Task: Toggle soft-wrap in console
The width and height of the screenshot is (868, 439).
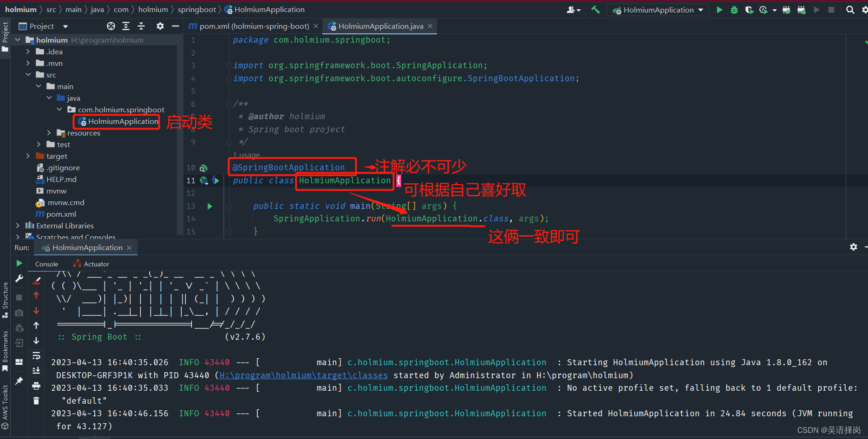Action: (x=36, y=355)
